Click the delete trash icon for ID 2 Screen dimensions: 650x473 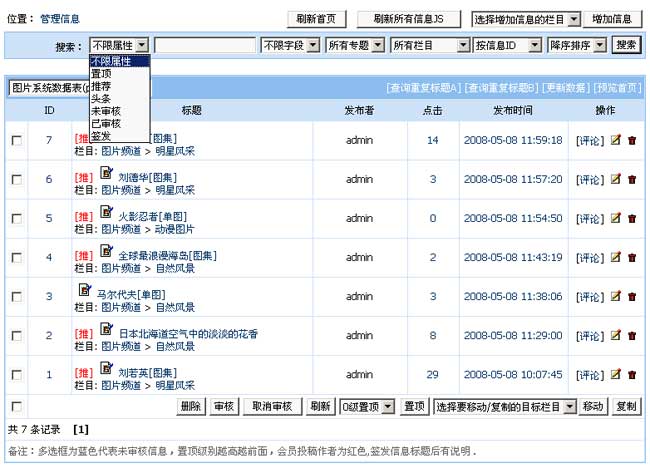coord(631,335)
